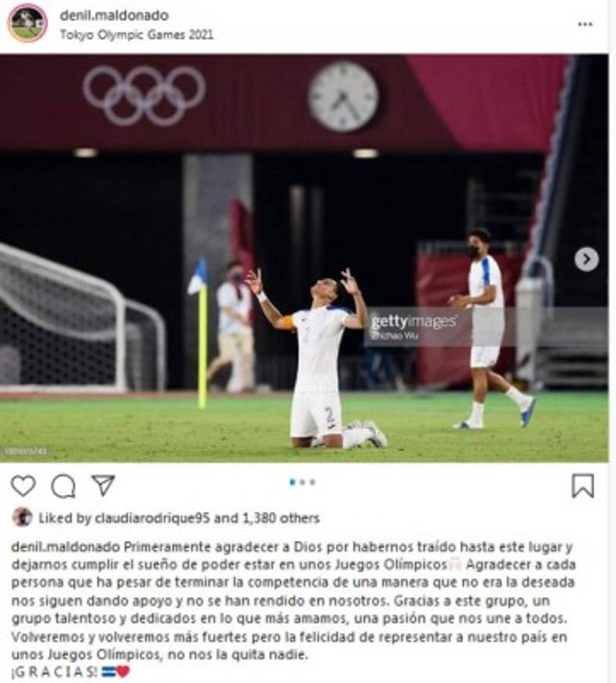
Task: Open Tokyo Olympic Games 2021 location
Action: [x=137, y=35]
